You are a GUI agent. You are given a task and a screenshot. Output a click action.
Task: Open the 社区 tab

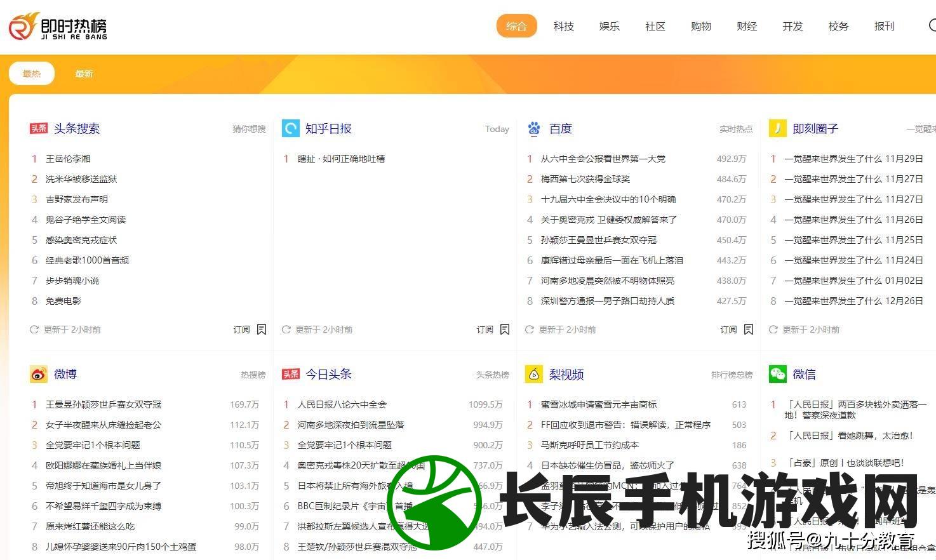coord(655,26)
